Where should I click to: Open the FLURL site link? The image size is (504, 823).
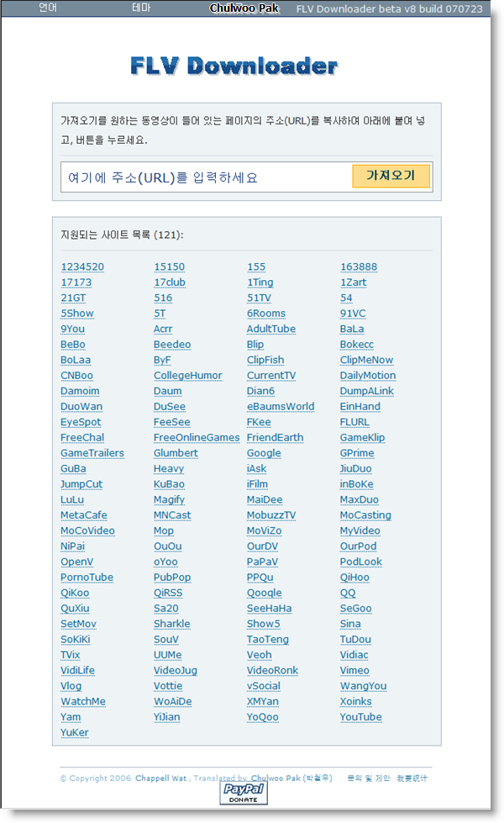pyautogui.click(x=354, y=422)
